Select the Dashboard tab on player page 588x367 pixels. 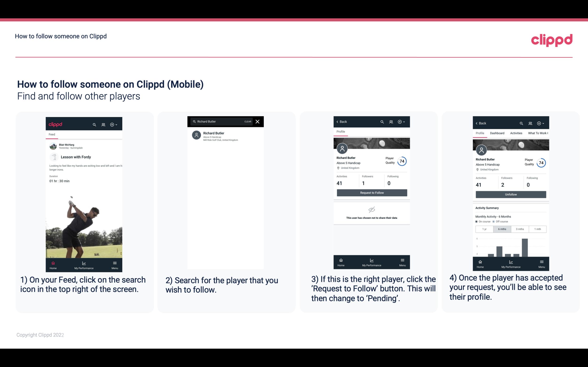click(497, 133)
